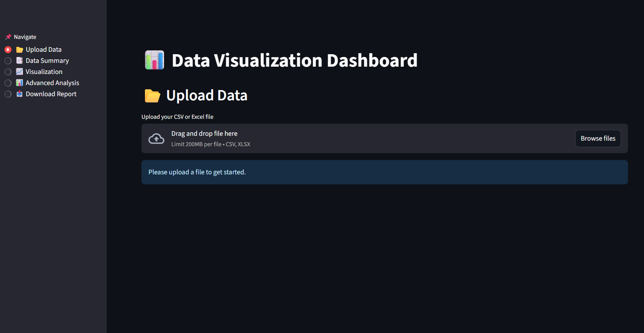Click the cloud upload icon

coord(156,139)
